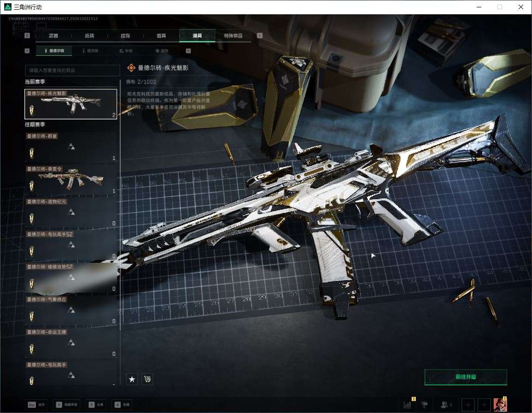Select the 曼德尔砖-疾光魅影 thumbnail
The image size is (532, 413).
coord(71,104)
